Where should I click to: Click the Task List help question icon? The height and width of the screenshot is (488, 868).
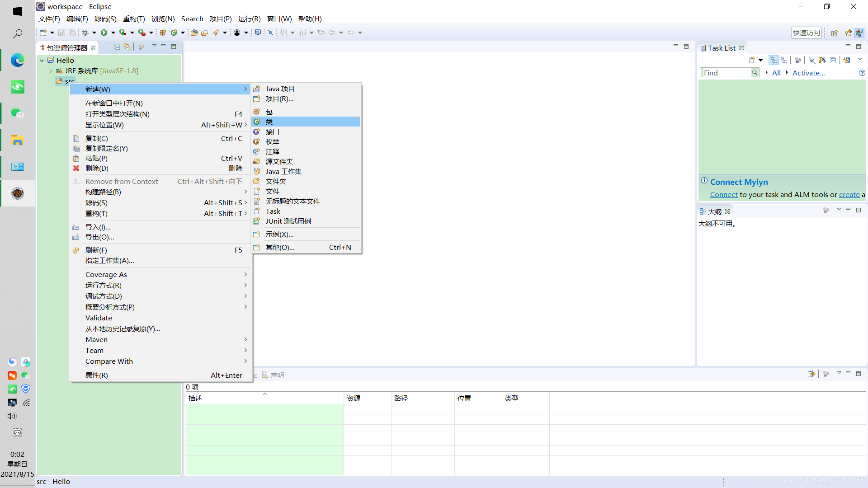click(862, 73)
